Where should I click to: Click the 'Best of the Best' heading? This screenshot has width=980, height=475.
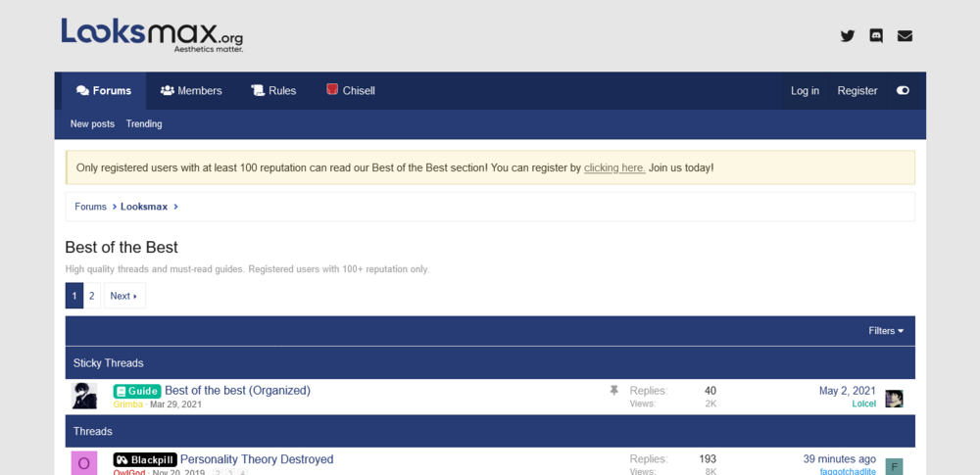point(122,247)
